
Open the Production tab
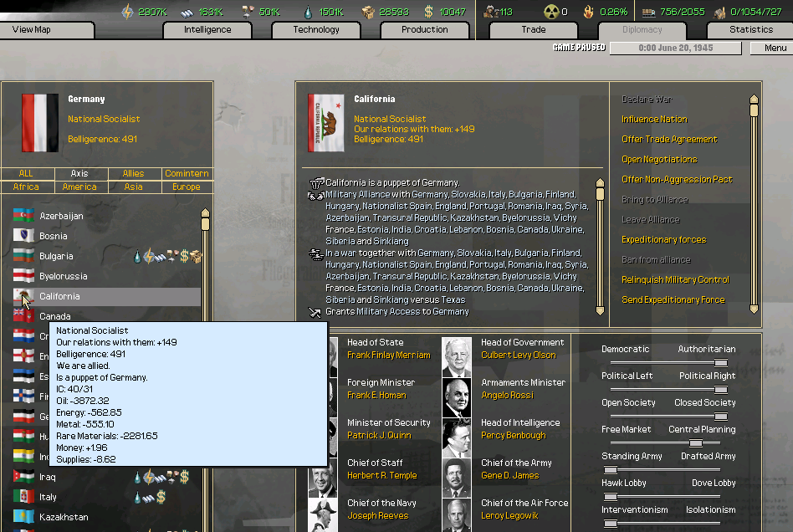[424, 30]
